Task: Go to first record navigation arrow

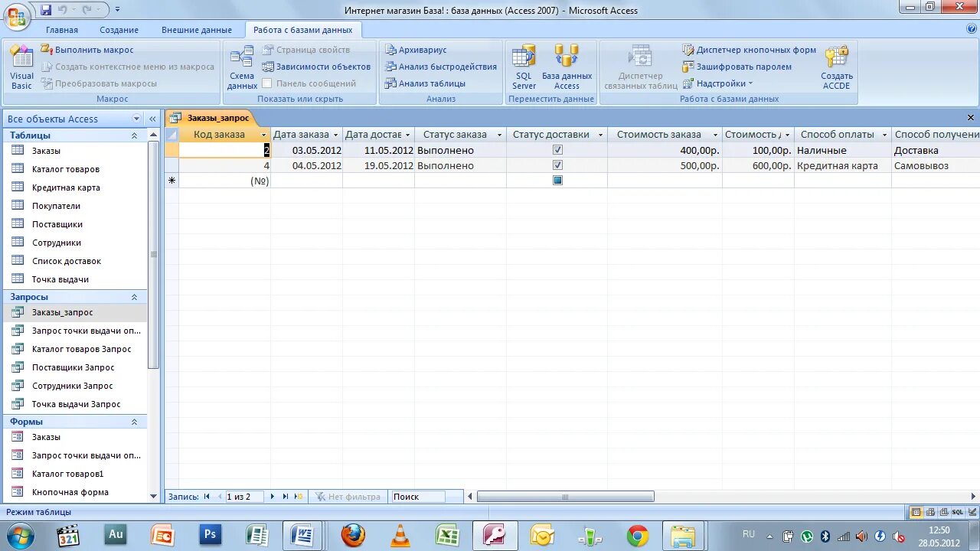Action: [207, 497]
